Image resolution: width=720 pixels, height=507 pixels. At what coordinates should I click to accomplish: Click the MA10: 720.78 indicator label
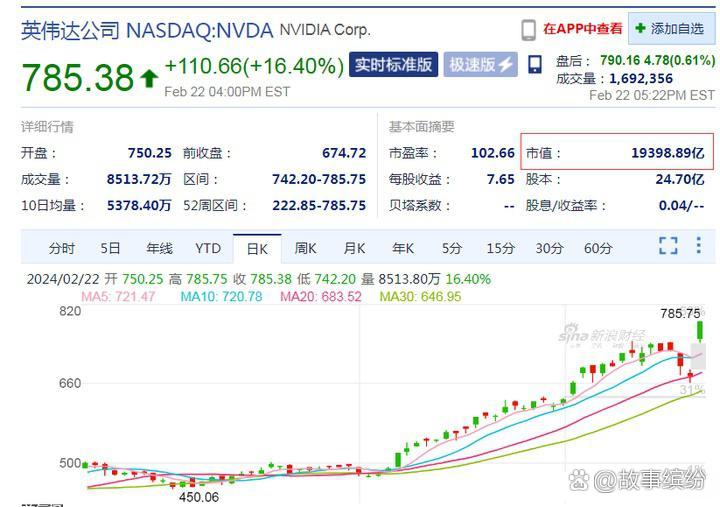[x=221, y=297]
